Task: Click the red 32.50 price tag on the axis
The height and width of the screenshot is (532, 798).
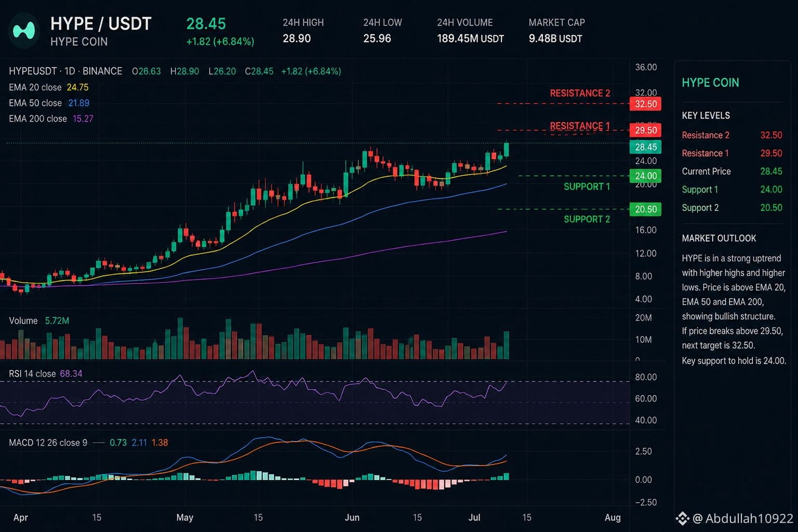Action: point(645,104)
